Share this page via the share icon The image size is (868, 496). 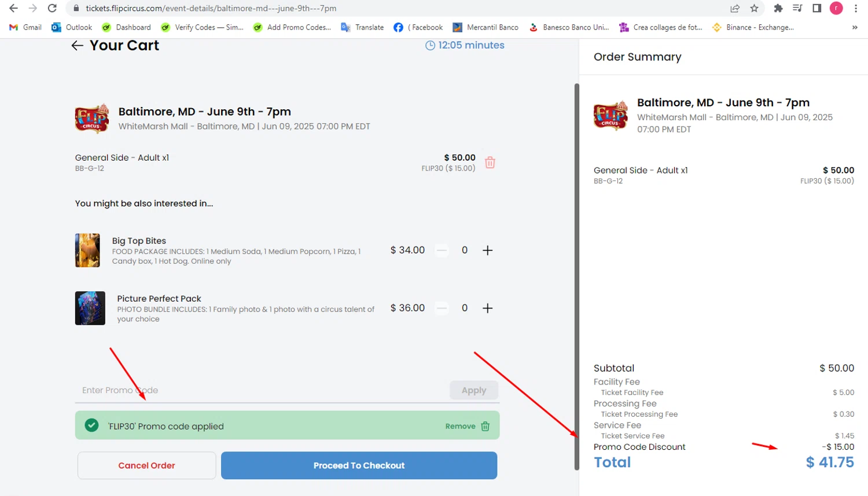point(735,8)
